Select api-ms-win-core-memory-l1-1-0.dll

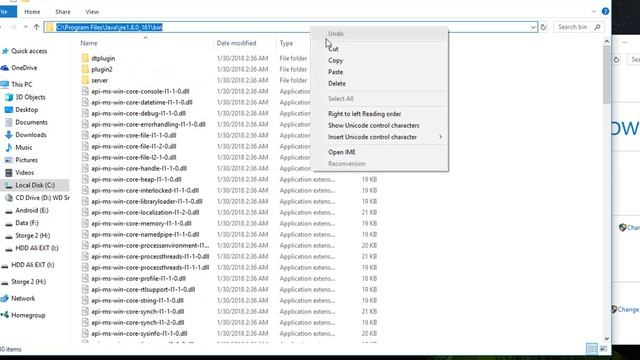tap(141, 224)
